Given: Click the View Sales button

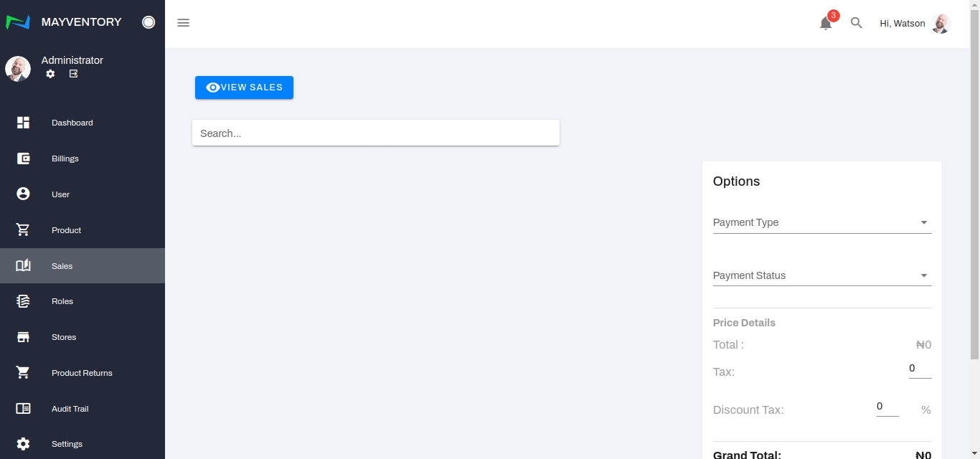Looking at the screenshot, I should pos(244,87).
